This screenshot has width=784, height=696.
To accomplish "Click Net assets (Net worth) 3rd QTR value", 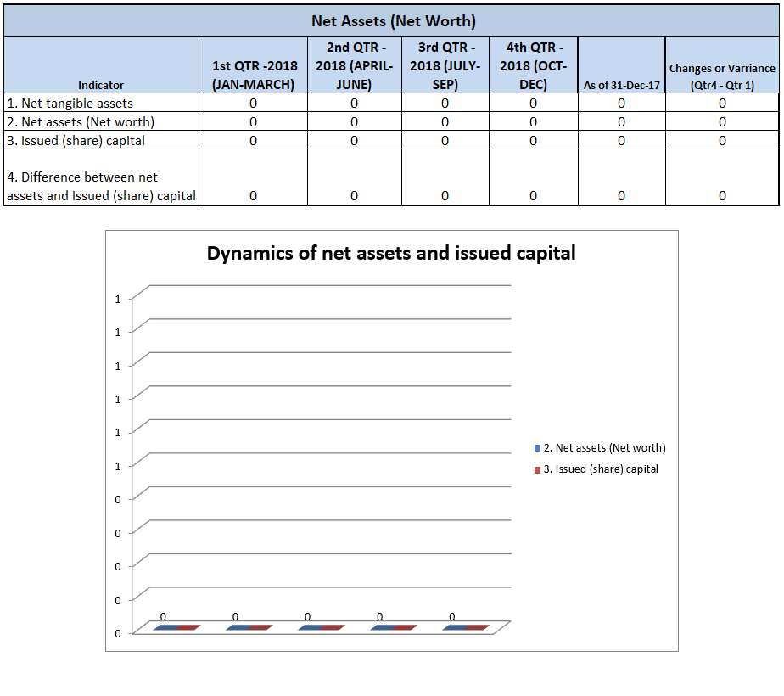I will tap(445, 122).
